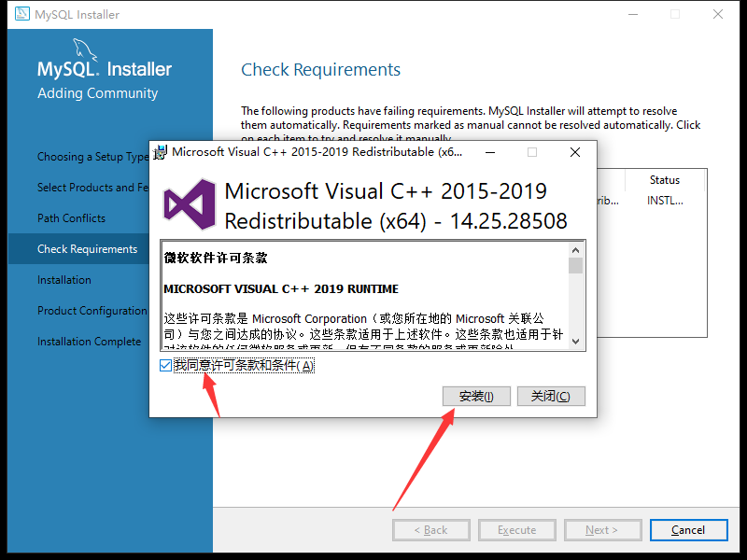This screenshot has height=560, width=747.
Task: Open the Path Conflicts step
Action: [72, 218]
